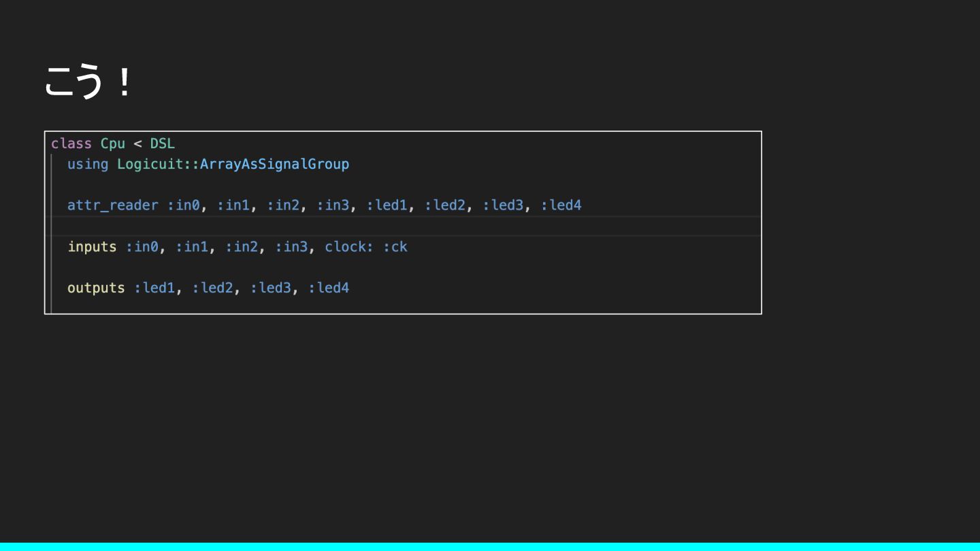
Task: Click the '<' inheritance operator
Action: click(x=137, y=144)
